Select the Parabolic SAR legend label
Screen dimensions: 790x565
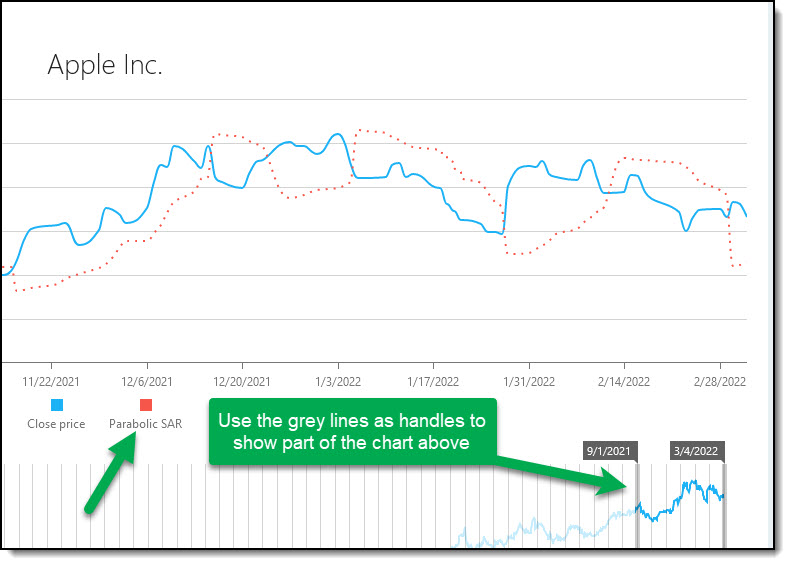pos(146,424)
